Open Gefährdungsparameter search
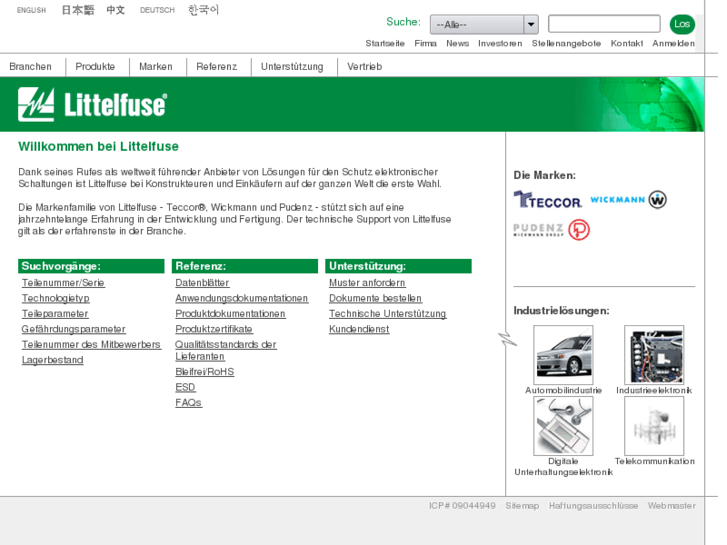The height and width of the screenshot is (545, 727). point(73,329)
